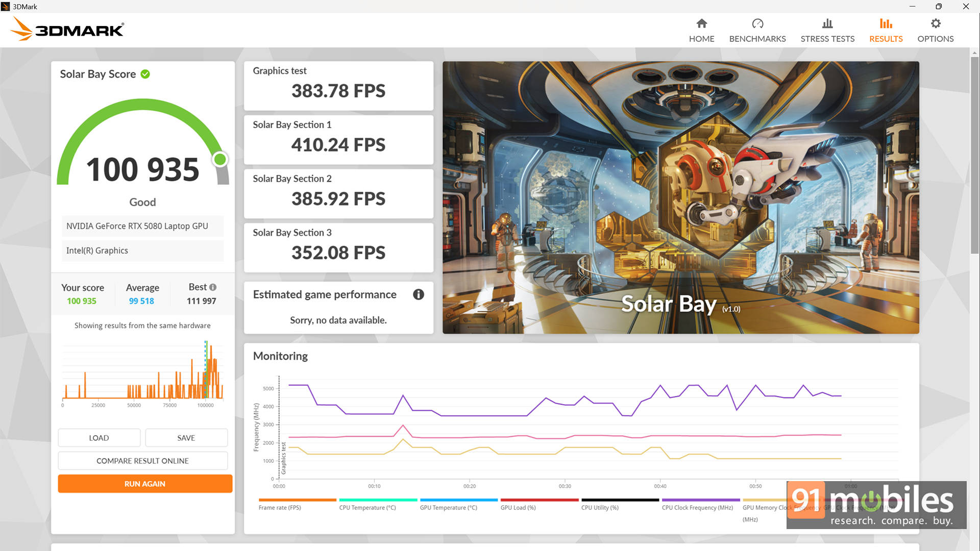Screen dimensions: 980x551
Task: Click the CPU Temperature teal color swatch
Action: tap(378, 500)
